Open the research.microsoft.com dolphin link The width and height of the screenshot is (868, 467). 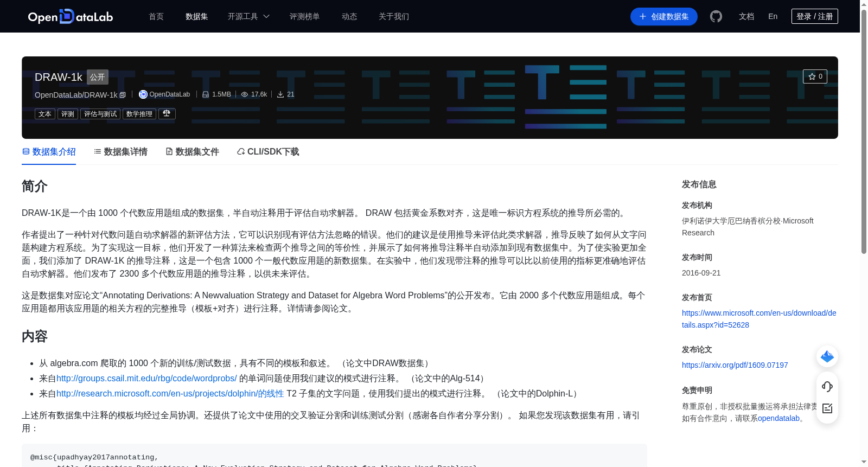point(170,393)
